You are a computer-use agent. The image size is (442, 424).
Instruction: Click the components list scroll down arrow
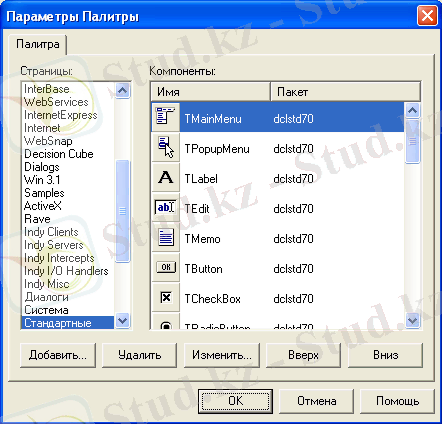(413, 321)
